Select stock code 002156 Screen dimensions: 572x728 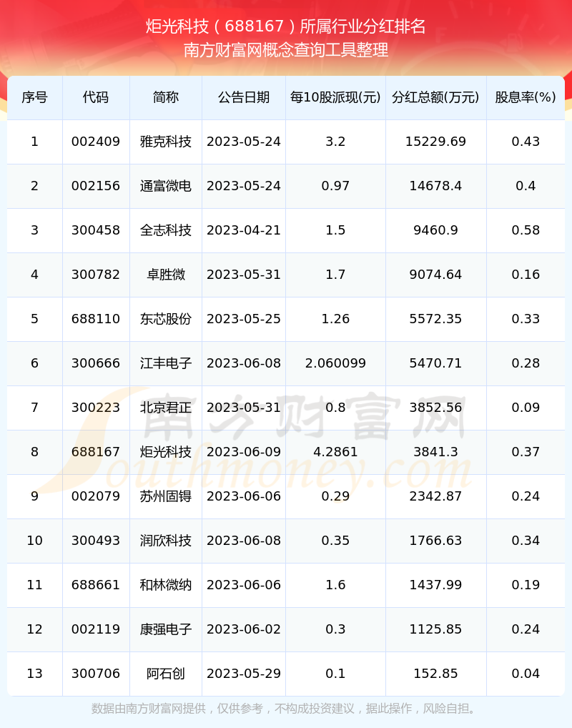[x=96, y=186]
